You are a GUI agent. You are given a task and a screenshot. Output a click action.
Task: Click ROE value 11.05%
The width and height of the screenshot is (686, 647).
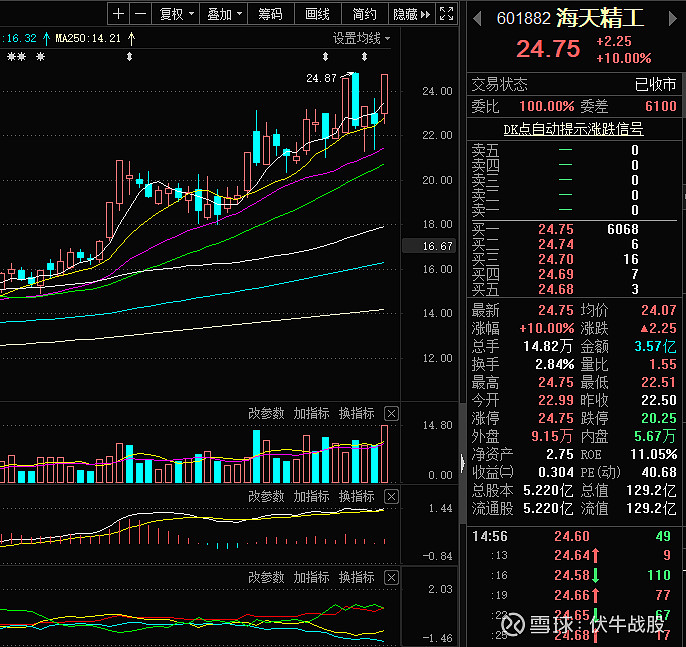654,455
